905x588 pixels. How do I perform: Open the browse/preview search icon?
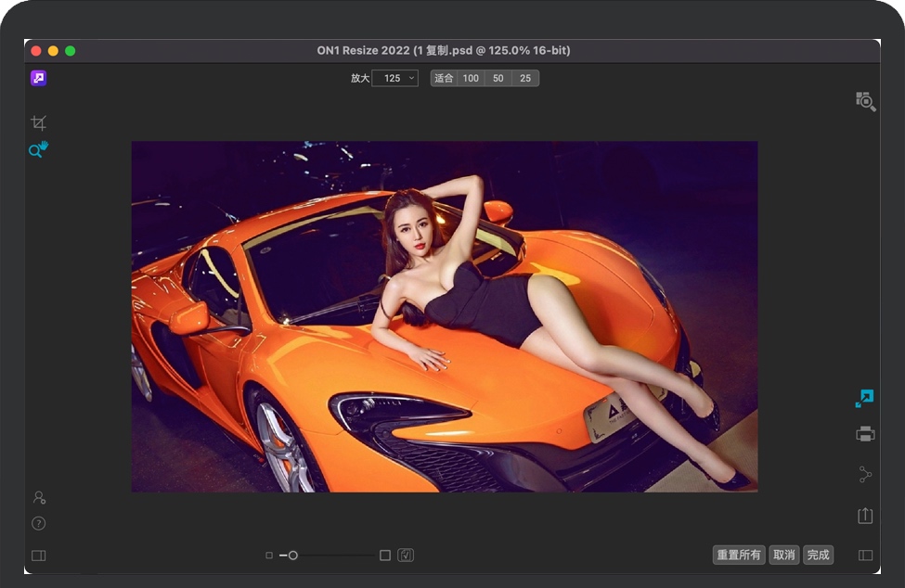pyautogui.click(x=865, y=101)
